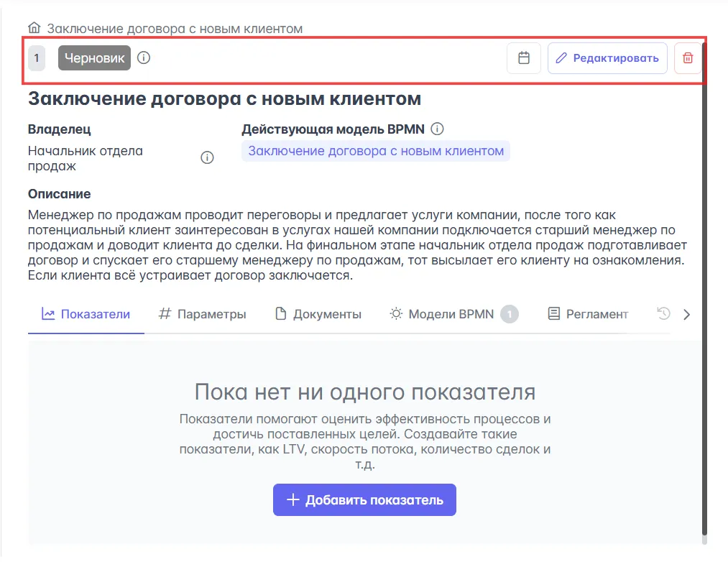Switch to the Показатели tab
This screenshot has height=562, width=728.
(86, 314)
